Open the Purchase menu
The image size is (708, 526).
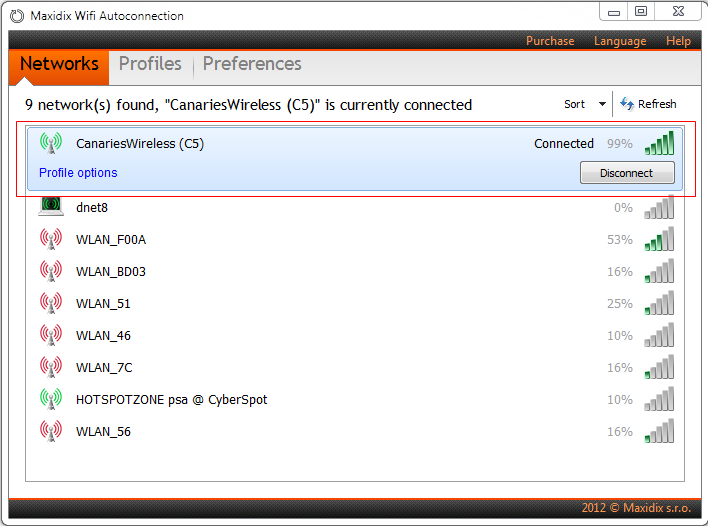(550, 41)
